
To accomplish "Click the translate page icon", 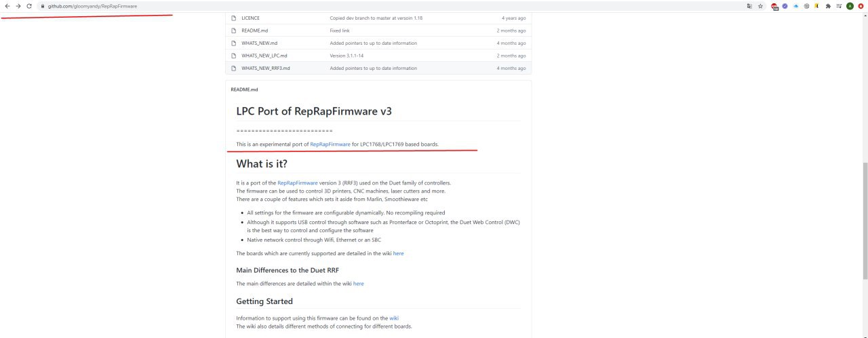I will [x=749, y=5].
